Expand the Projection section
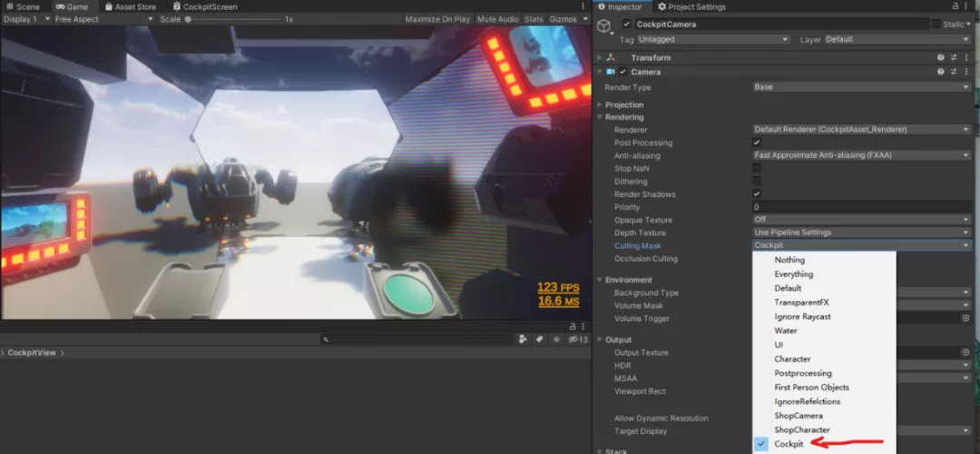 pos(600,104)
